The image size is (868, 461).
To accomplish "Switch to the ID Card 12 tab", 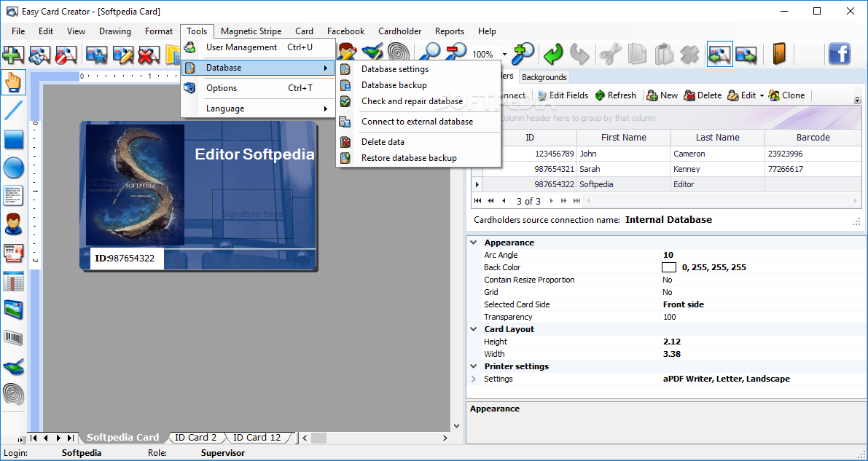I will 257,437.
